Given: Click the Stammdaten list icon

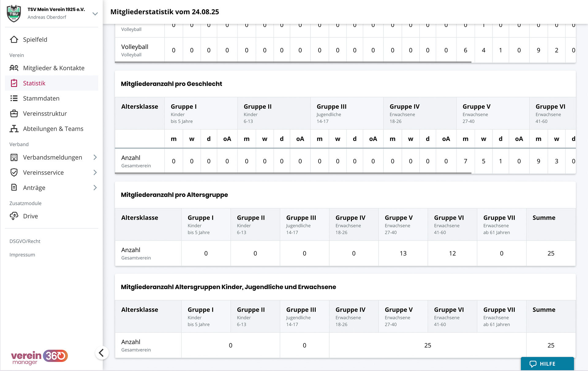Looking at the screenshot, I should coord(14,98).
